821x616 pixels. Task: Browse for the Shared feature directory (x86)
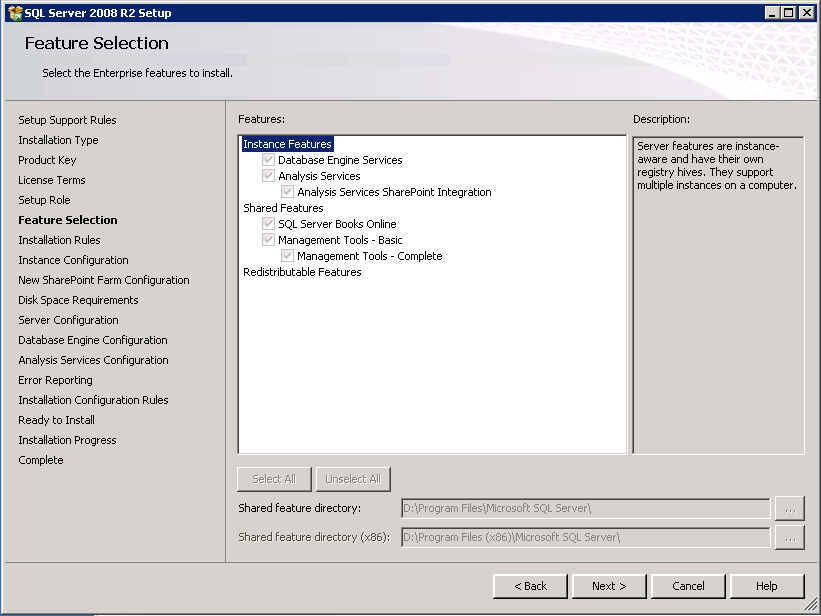pyautogui.click(x=790, y=537)
